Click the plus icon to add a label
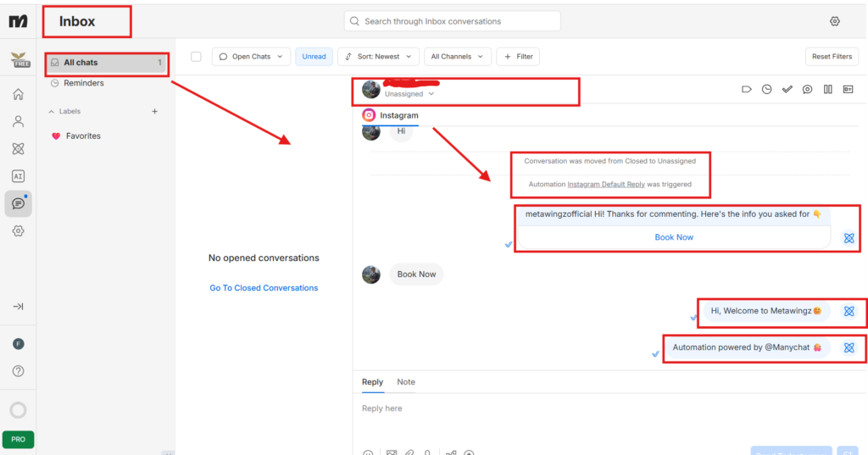The height and width of the screenshot is (455, 868). click(x=154, y=111)
